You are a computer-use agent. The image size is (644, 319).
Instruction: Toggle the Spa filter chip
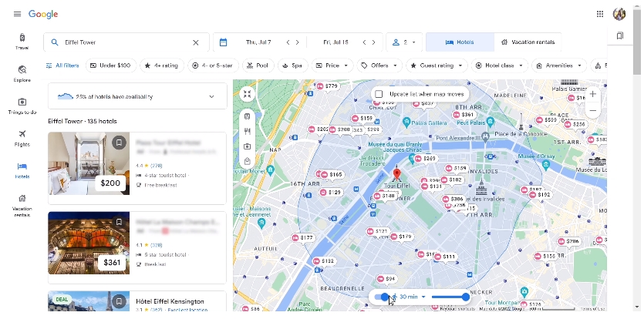coord(293,65)
